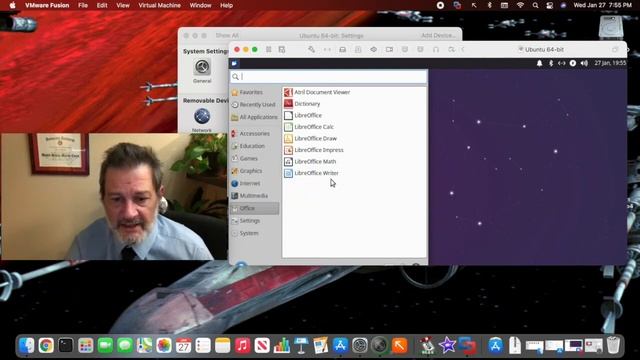Open VMware Fusion app menu
Viewport: 640px width, 360px height.
47,5
